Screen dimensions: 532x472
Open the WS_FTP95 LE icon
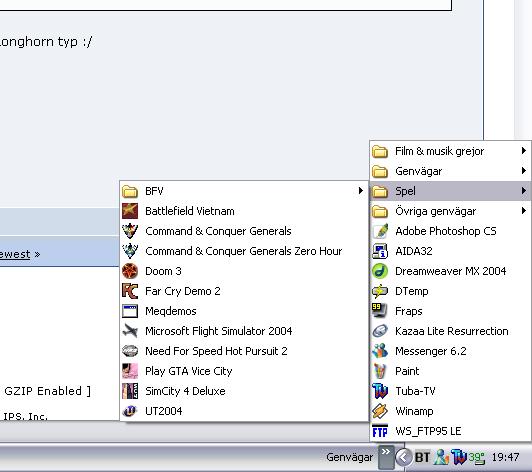pos(380,431)
